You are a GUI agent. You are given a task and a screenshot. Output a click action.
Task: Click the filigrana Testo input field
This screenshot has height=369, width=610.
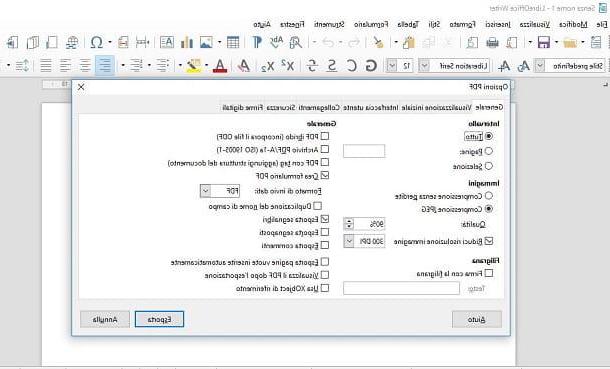401,289
